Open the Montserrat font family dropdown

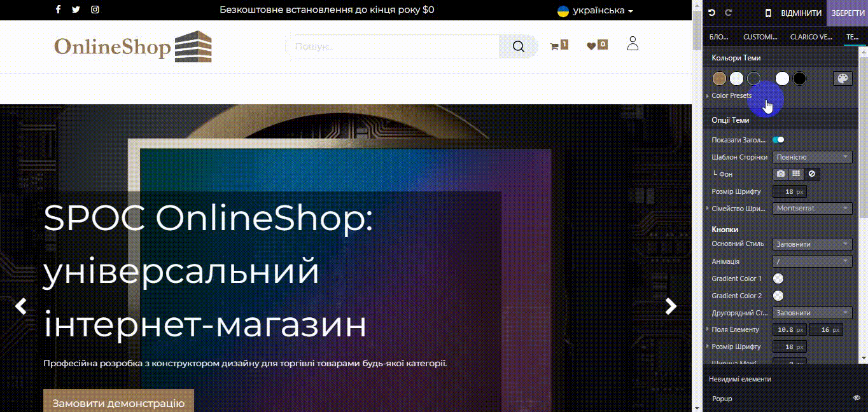pos(812,208)
